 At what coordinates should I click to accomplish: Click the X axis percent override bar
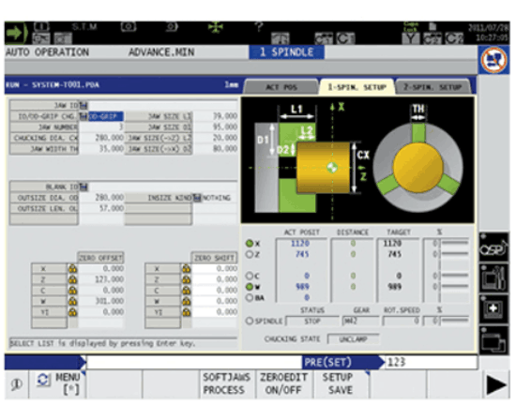point(454,243)
